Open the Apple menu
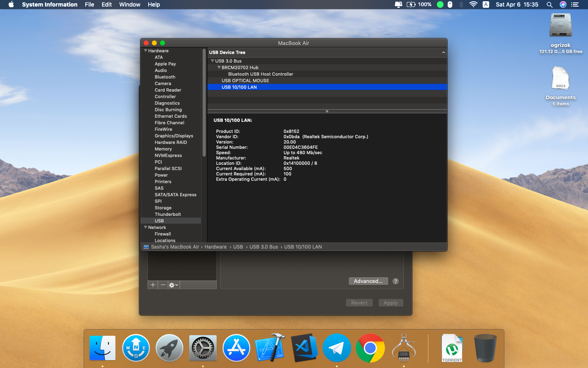Viewport: 588px width, 368px height. tap(11, 4)
